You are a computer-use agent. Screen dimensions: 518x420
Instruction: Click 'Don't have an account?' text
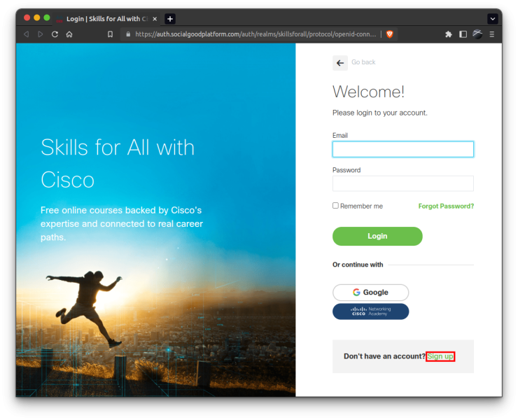pyautogui.click(x=384, y=356)
